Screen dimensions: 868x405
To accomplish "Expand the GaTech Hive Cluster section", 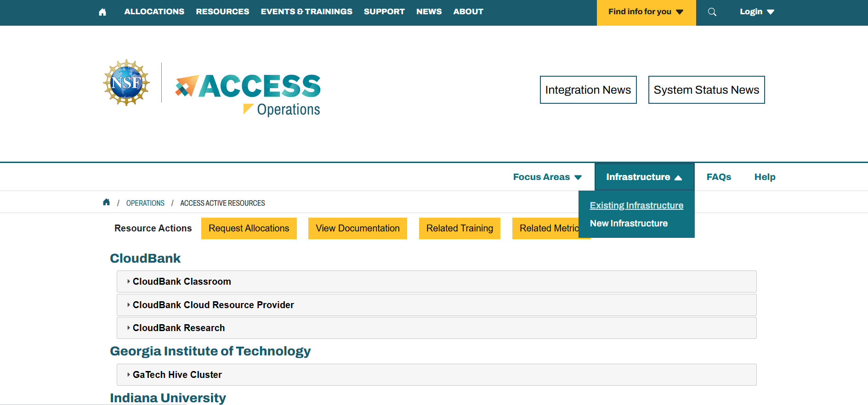I will 437,375.
